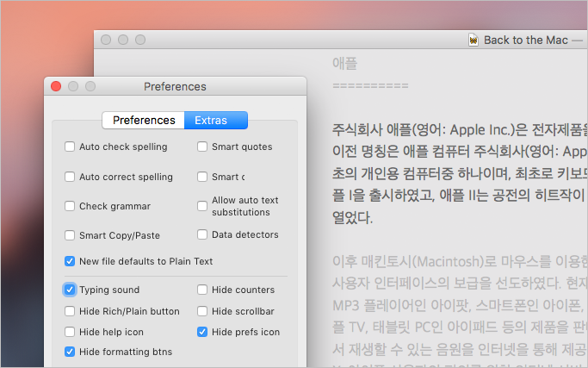Enable Hide help icon checkbox
Screen dimensions: 588x368
click(x=70, y=332)
